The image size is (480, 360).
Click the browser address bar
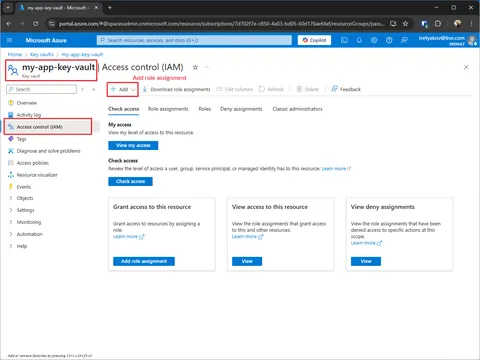(x=222, y=24)
